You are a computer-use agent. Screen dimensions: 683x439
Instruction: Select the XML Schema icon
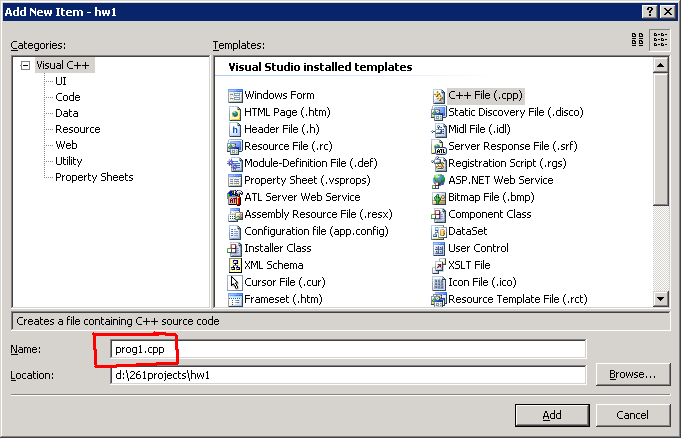click(235, 265)
